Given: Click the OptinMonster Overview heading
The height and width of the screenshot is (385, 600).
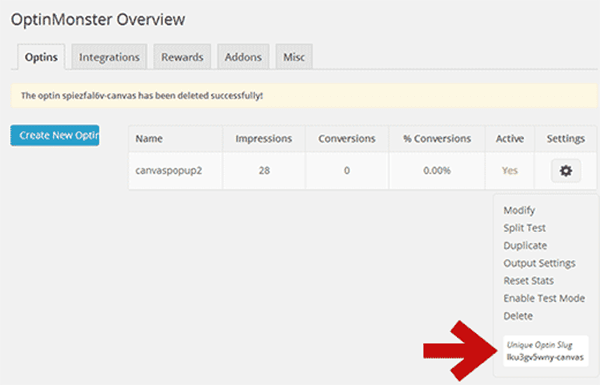Looking at the screenshot, I should pyautogui.click(x=98, y=20).
